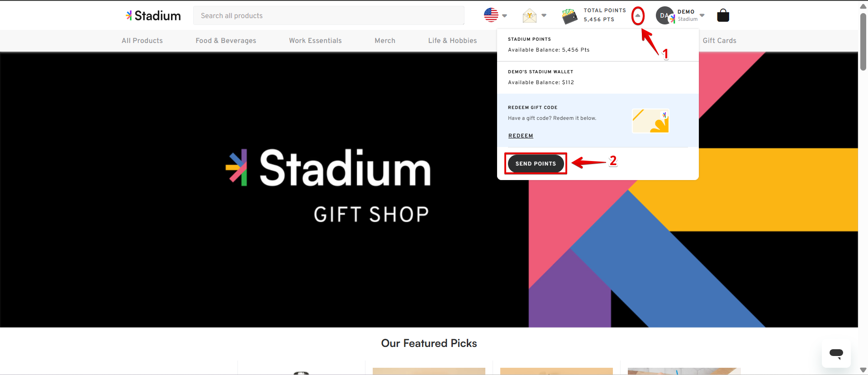Expand the gift envelope dropdown arrow

(544, 16)
